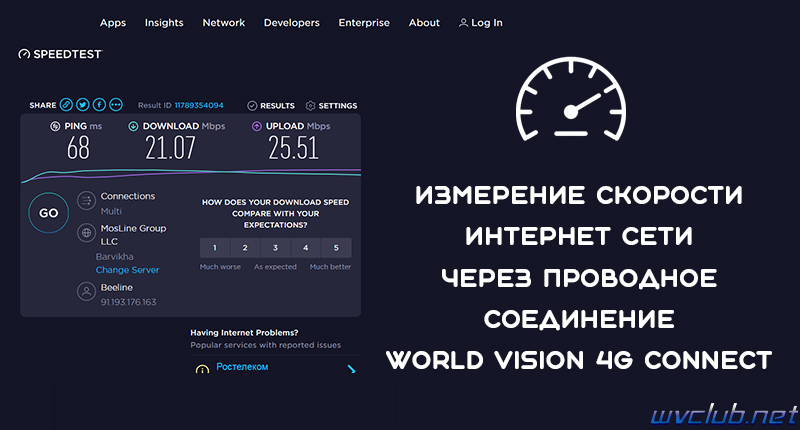Open the Developers menu
Viewport: 800px width, 430px height.
[x=291, y=23]
